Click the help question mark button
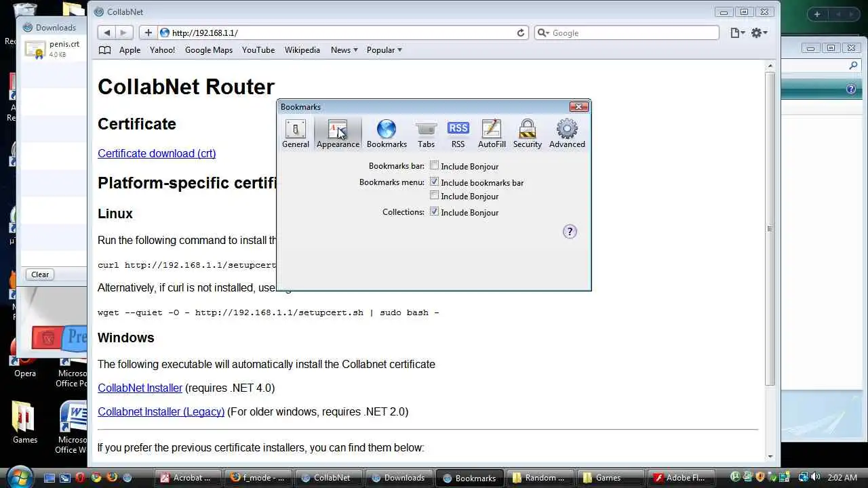Screen dimensions: 868x488 click(x=570, y=232)
